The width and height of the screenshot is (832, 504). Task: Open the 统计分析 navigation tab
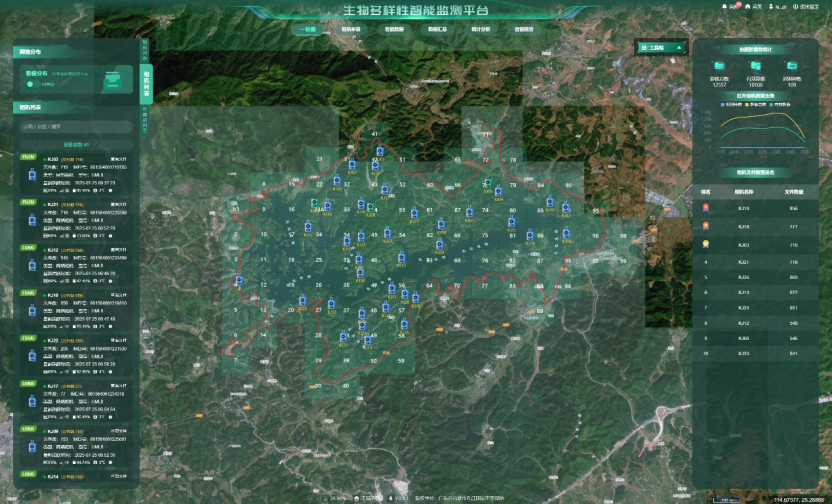pyautogui.click(x=480, y=30)
